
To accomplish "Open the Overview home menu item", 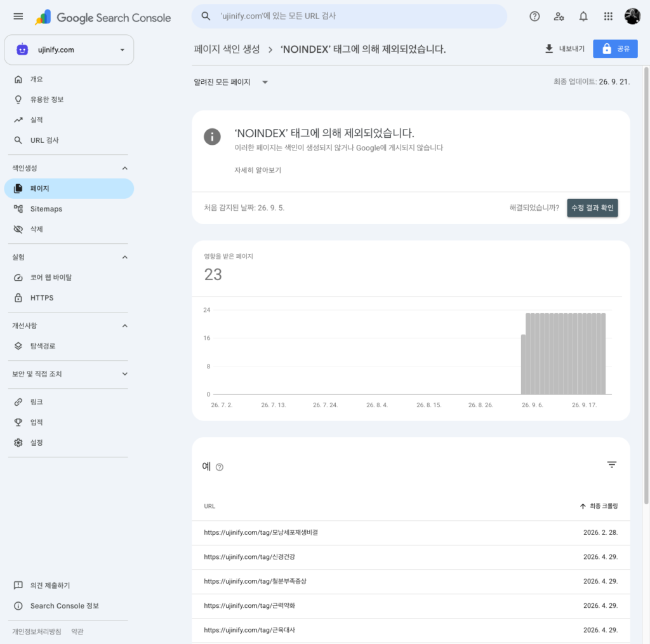I will pyautogui.click(x=69, y=79).
